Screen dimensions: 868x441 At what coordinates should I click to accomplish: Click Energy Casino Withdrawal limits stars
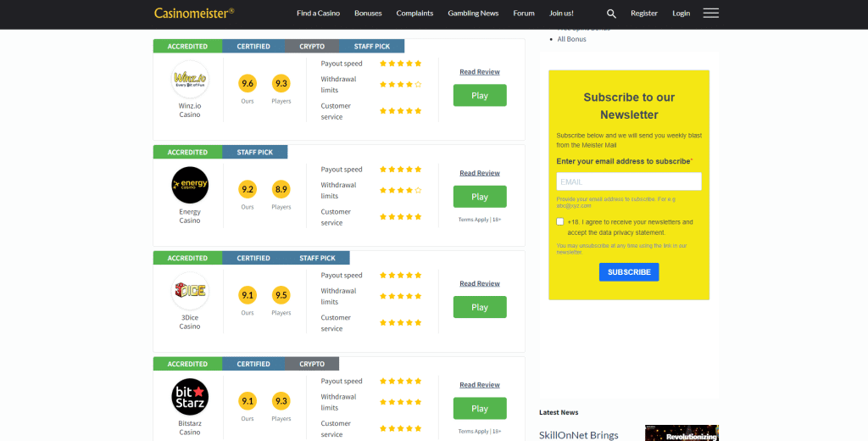pyautogui.click(x=400, y=190)
